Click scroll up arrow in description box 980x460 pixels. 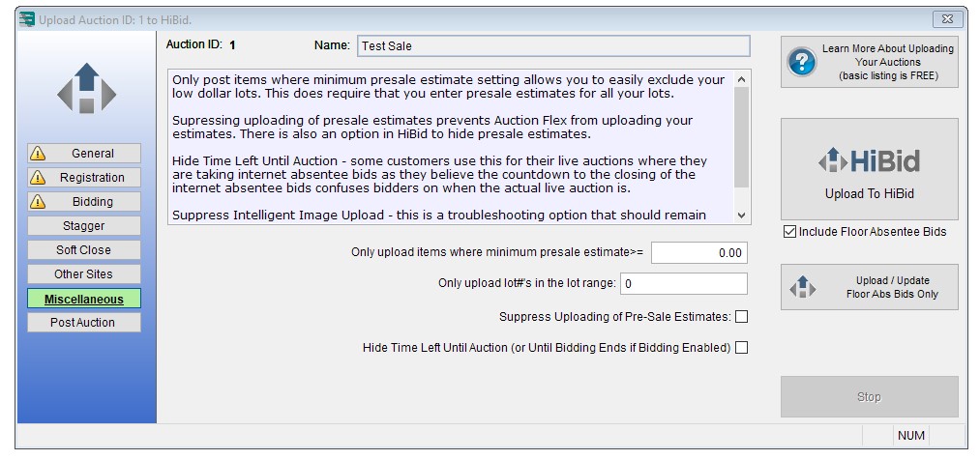click(741, 79)
